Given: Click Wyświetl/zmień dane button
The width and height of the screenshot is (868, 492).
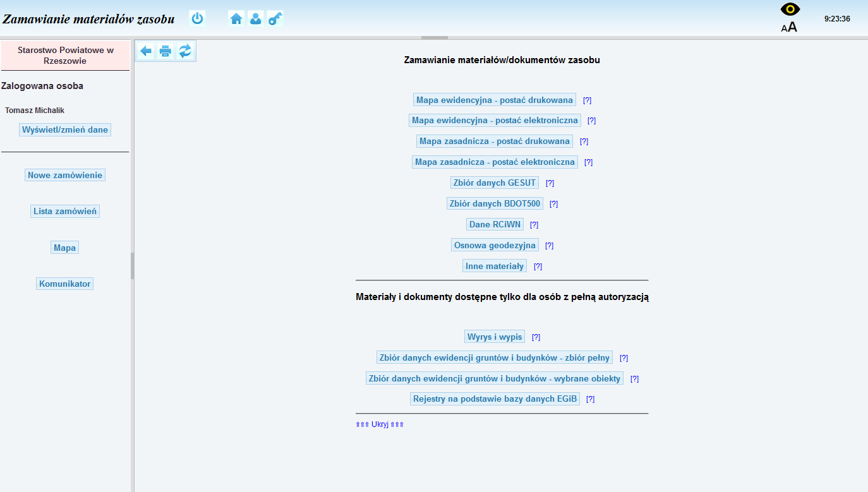Looking at the screenshot, I should point(65,129).
